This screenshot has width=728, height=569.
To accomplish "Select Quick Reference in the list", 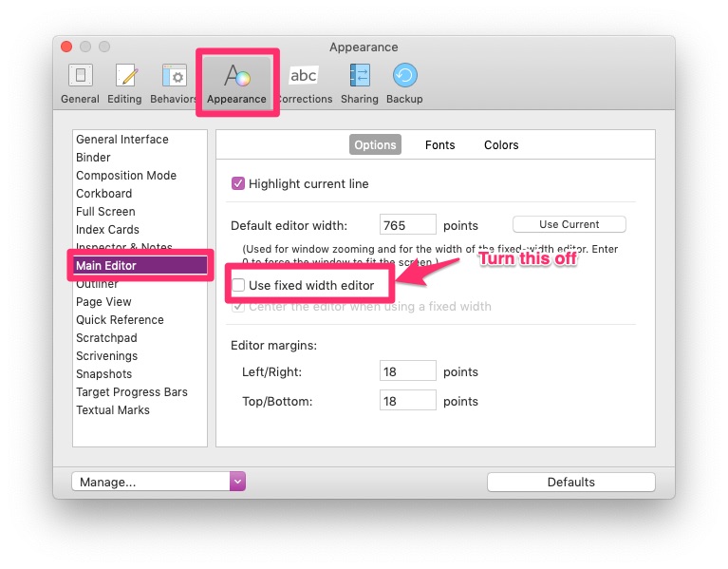I will point(140,320).
